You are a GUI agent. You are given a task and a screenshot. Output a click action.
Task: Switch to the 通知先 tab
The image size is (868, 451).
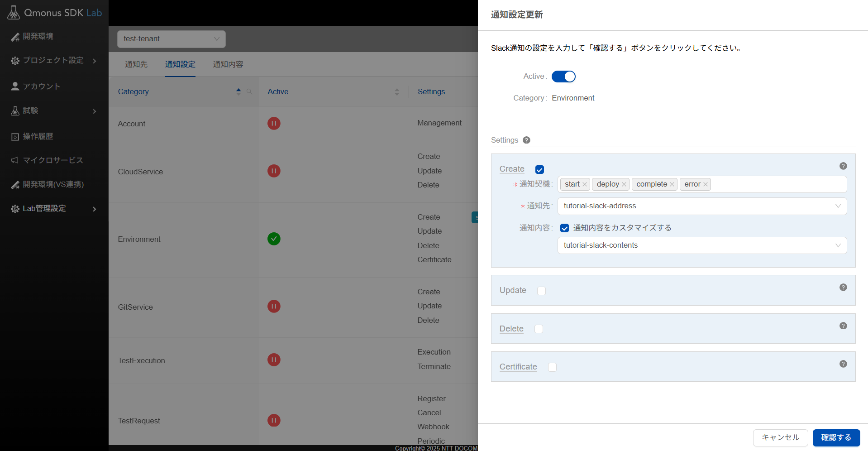click(x=136, y=64)
